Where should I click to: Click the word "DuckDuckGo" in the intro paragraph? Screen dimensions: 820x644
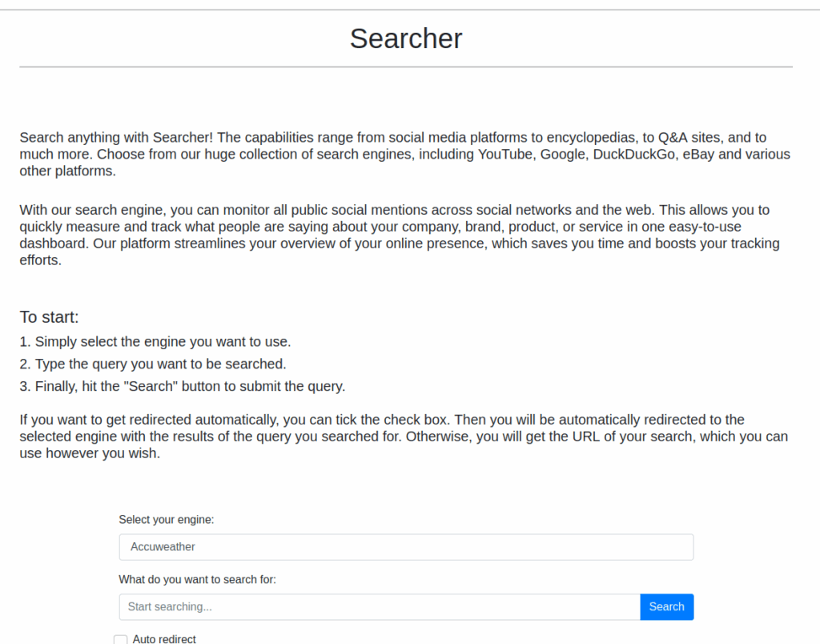634,155
